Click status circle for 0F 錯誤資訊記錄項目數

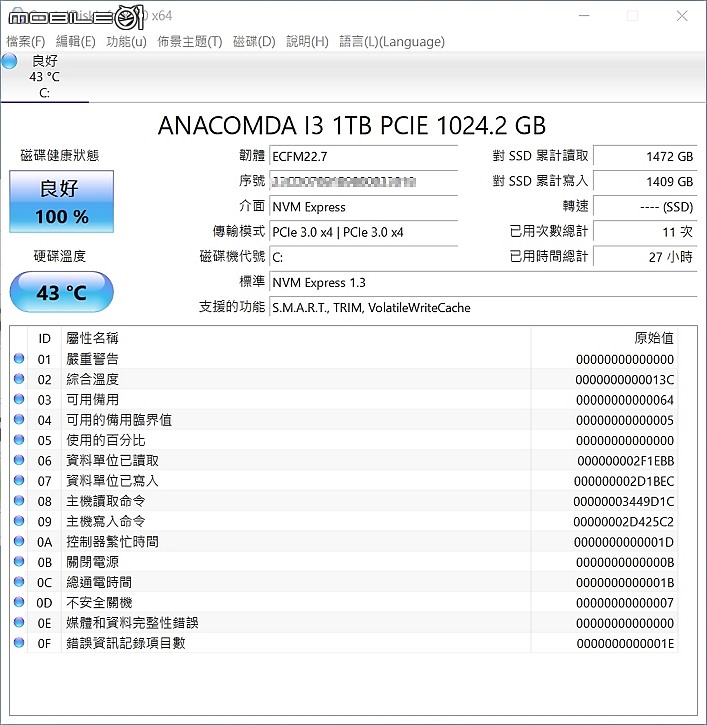[x=19, y=643]
